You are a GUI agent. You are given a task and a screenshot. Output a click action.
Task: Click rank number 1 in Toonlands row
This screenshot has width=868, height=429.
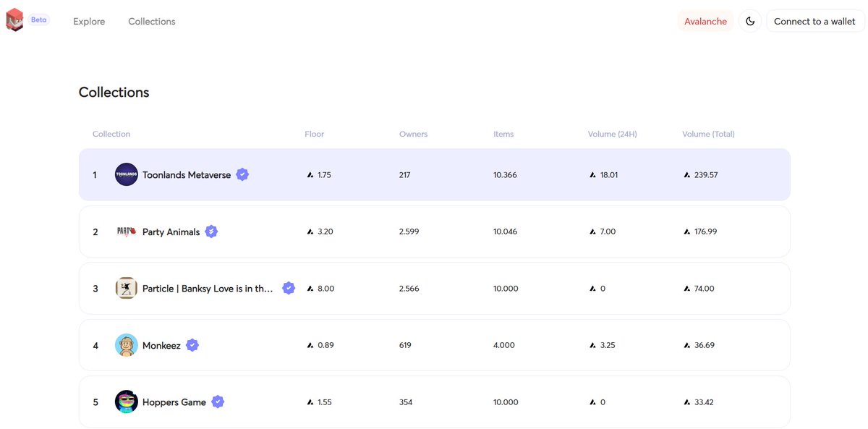point(95,175)
